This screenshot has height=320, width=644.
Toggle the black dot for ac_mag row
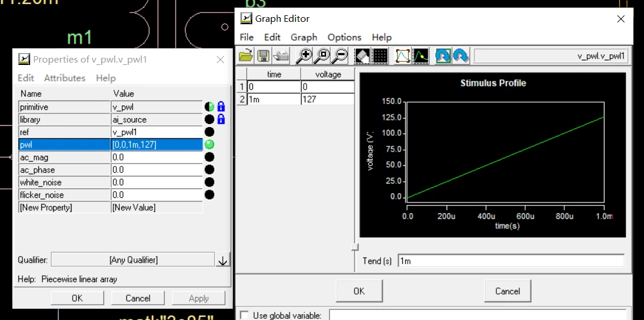(210, 157)
